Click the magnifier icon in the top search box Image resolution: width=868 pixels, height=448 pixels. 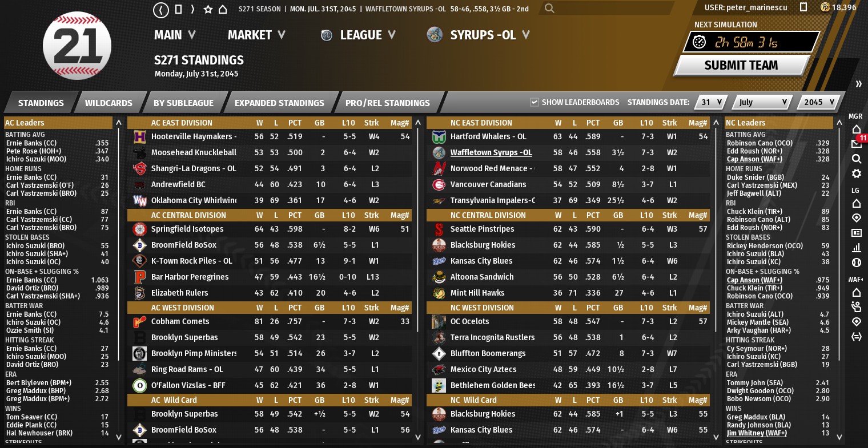coord(549,9)
